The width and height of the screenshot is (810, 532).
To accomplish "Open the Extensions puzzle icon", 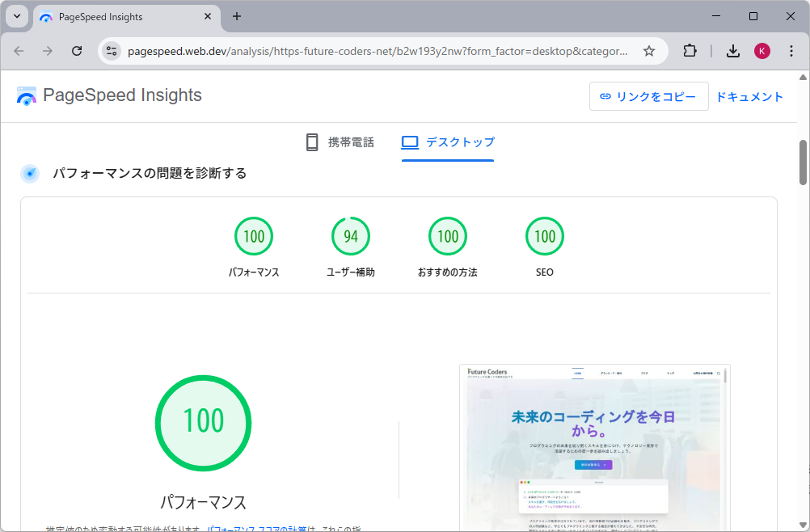I will [690, 51].
